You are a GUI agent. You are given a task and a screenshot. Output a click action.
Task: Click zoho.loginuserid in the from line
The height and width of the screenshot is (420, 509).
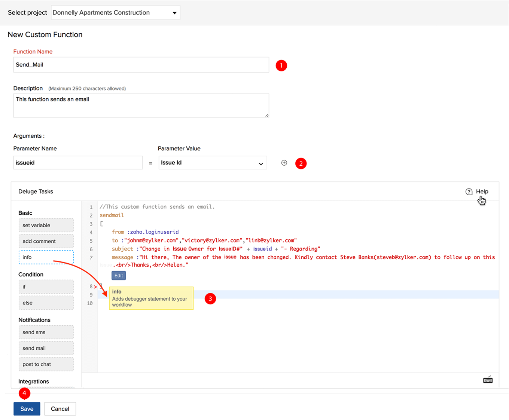tap(154, 232)
